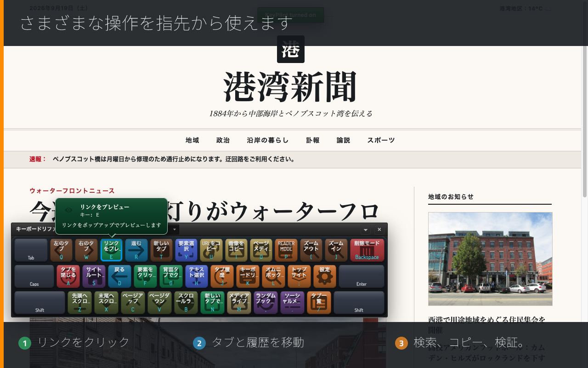The height and width of the screenshot is (368, 588).
Task: Click the 戻る back arrow (D) key
Action: [119, 276]
